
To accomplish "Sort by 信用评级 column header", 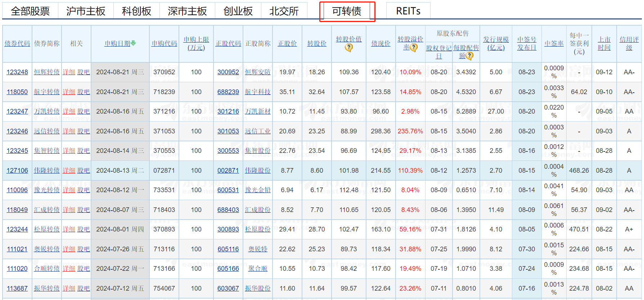I will [629, 43].
